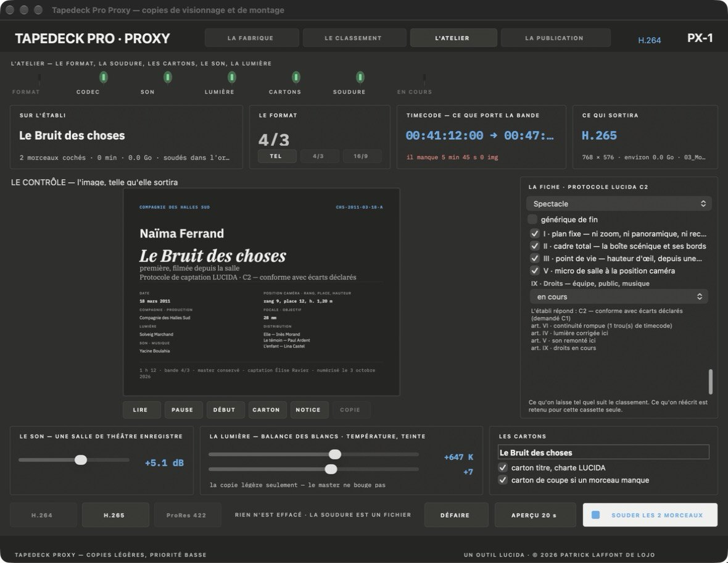The image size is (728, 563).
Task: Choose the TEL format option
Action: click(x=277, y=156)
